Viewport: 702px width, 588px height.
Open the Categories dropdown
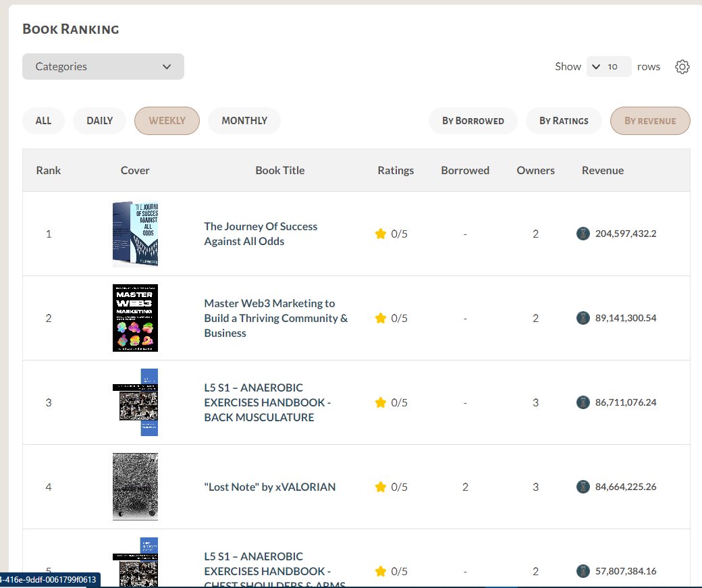(103, 66)
